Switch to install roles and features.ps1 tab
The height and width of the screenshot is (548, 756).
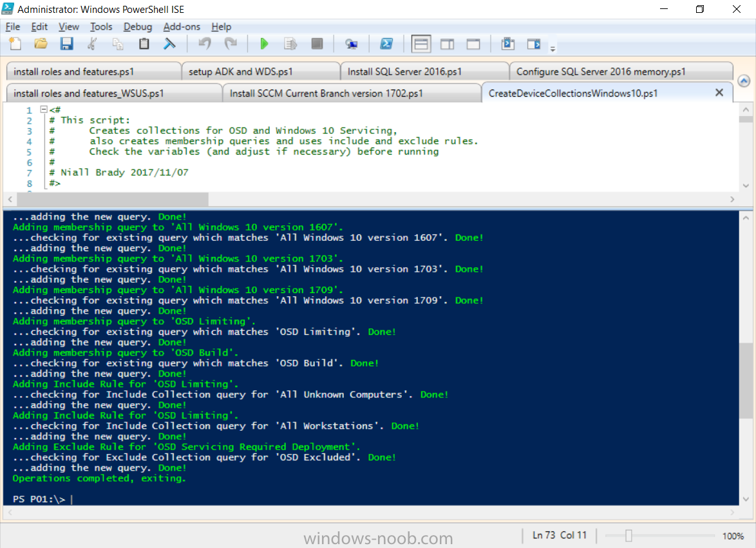93,71
